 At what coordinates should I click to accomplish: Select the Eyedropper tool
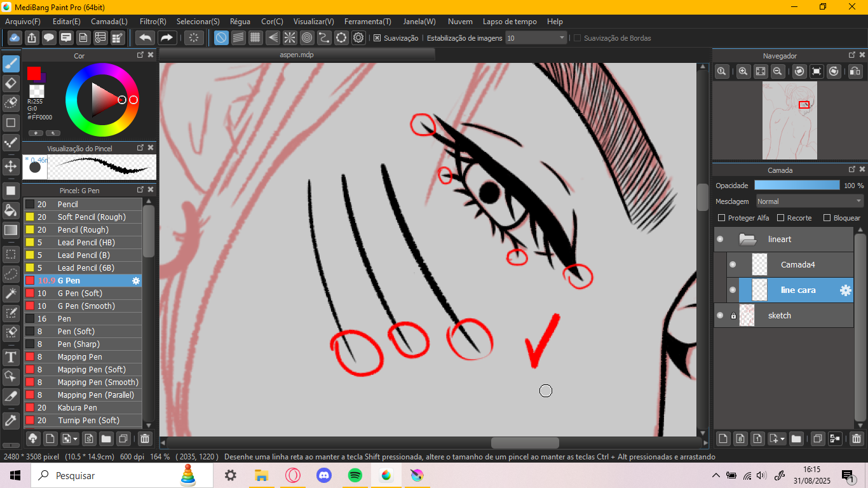click(x=10, y=420)
